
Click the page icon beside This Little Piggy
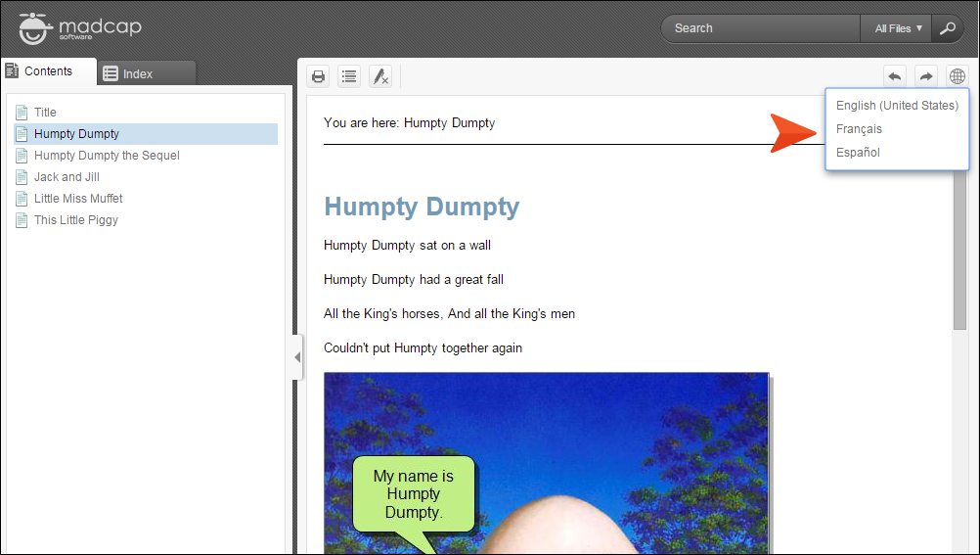click(22, 220)
